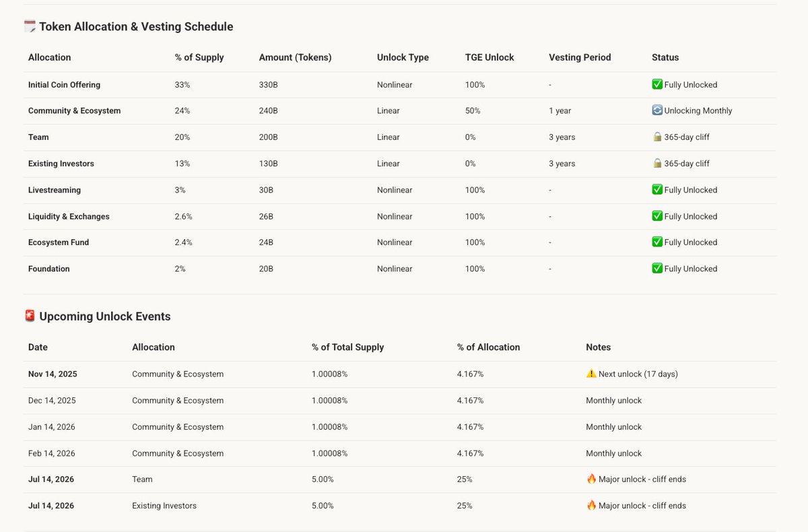Click the 20B token amount cell
This screenshot has height=532, width=808.
tap(266, 269)
